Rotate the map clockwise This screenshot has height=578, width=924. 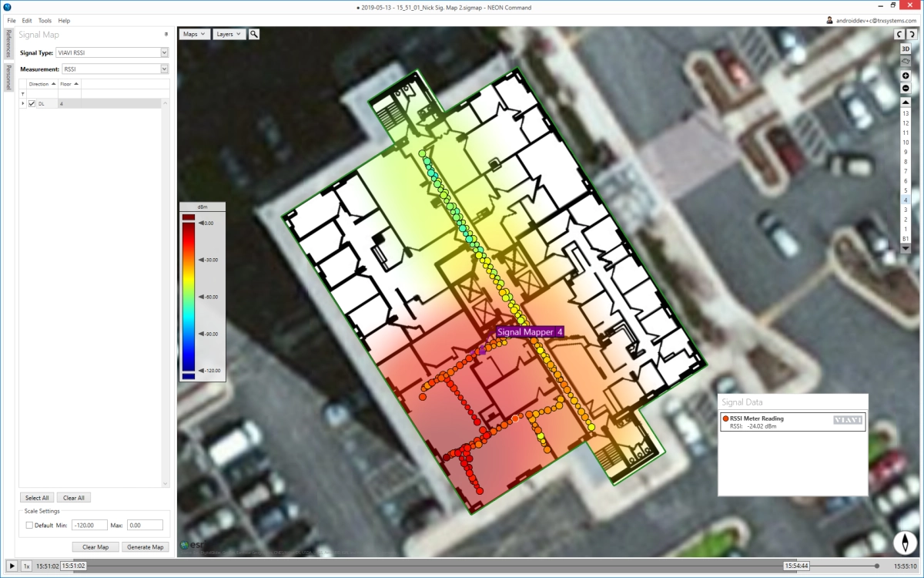912,35
